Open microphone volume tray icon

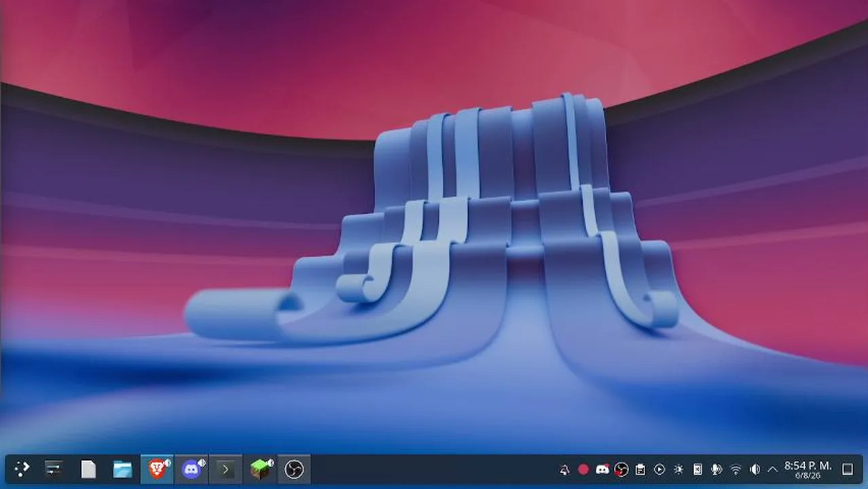[717, 469]
